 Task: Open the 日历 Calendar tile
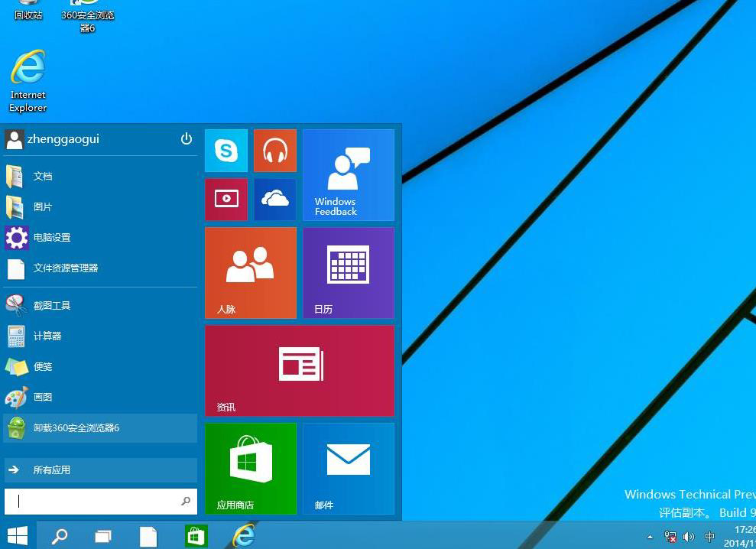pyautogui.click(x=349, y=273)
